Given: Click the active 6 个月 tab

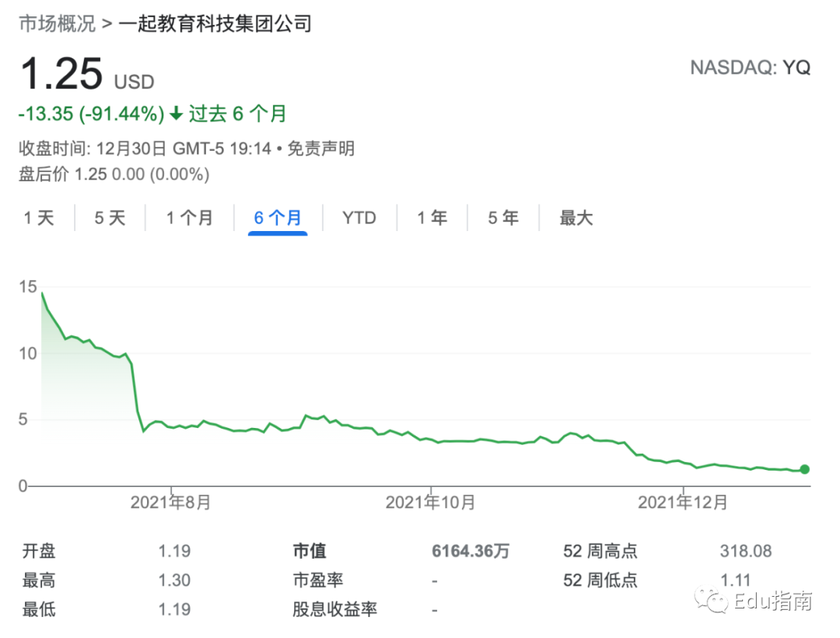Looking at the screenshot, I should [x=278, y=218].
